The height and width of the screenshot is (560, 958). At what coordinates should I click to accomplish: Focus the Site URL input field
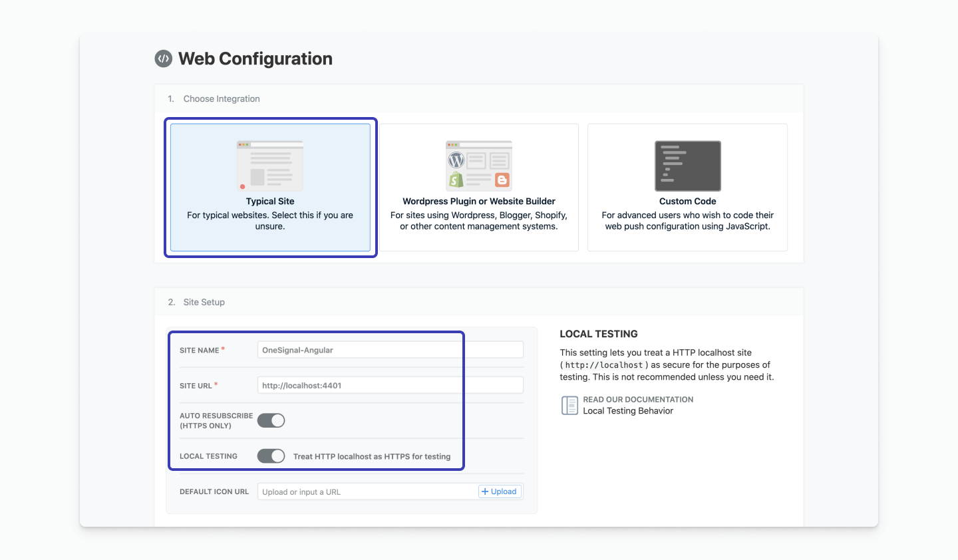point(391,385)
